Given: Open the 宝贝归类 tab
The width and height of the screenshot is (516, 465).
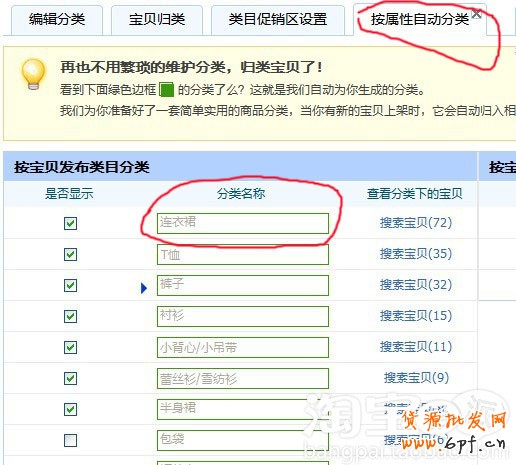Looking at the screenshot, I should (157, 20).
